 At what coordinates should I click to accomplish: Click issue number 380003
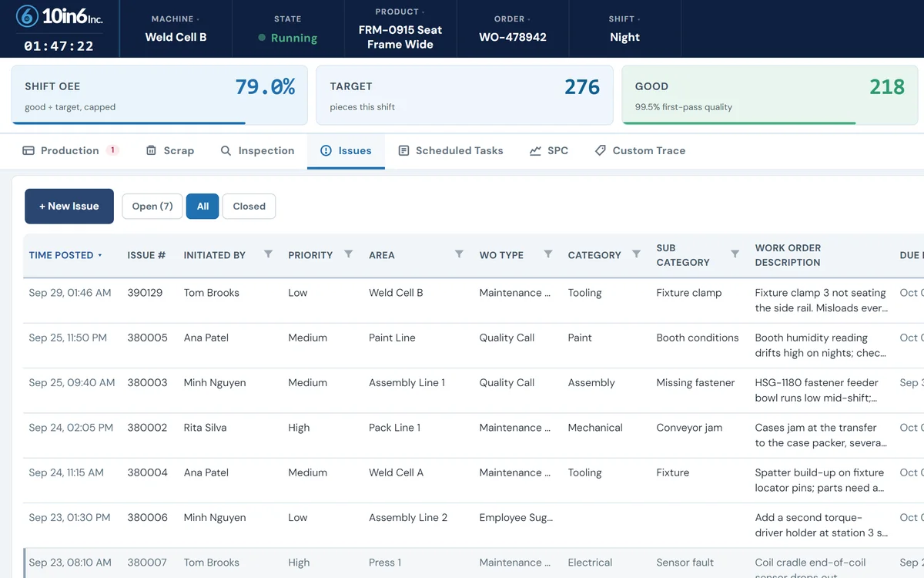pos(147,382)
